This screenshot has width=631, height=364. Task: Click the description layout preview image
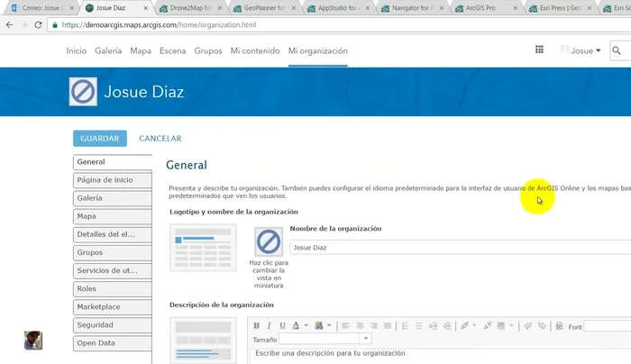click(203, 341)
